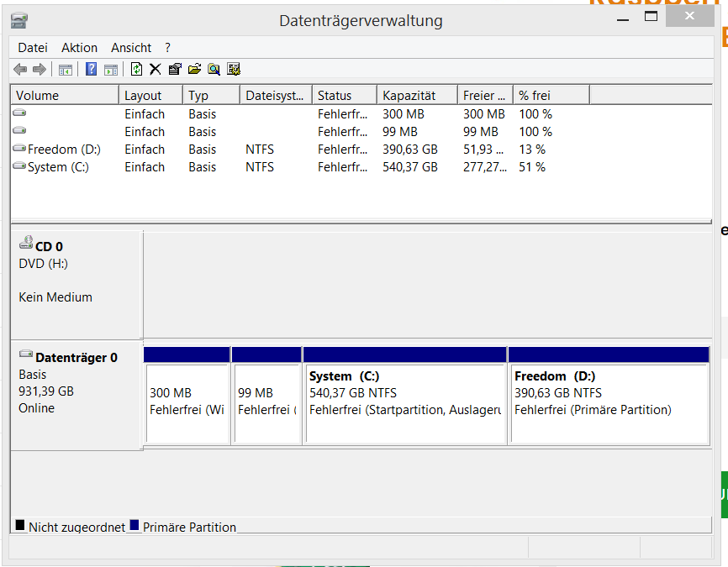Select the drive icon of the 99 MB volume row
The image size is (728, 567).
pyautogui.click(x=19, y=130)
